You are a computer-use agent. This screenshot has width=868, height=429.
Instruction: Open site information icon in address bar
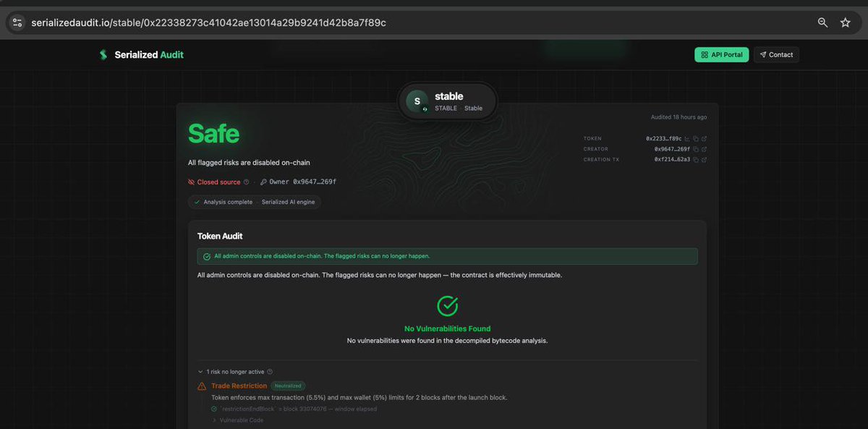click(x=17, y=22)
